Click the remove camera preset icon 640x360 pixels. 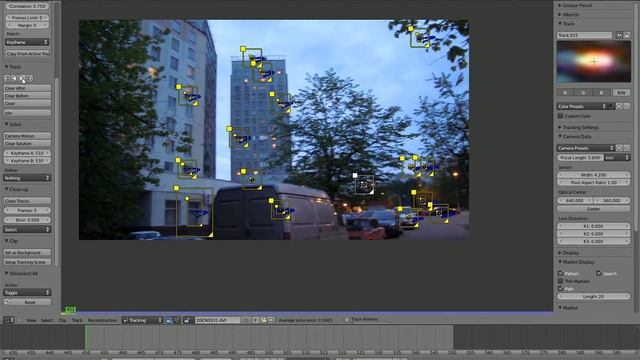[x=627, y=148]
